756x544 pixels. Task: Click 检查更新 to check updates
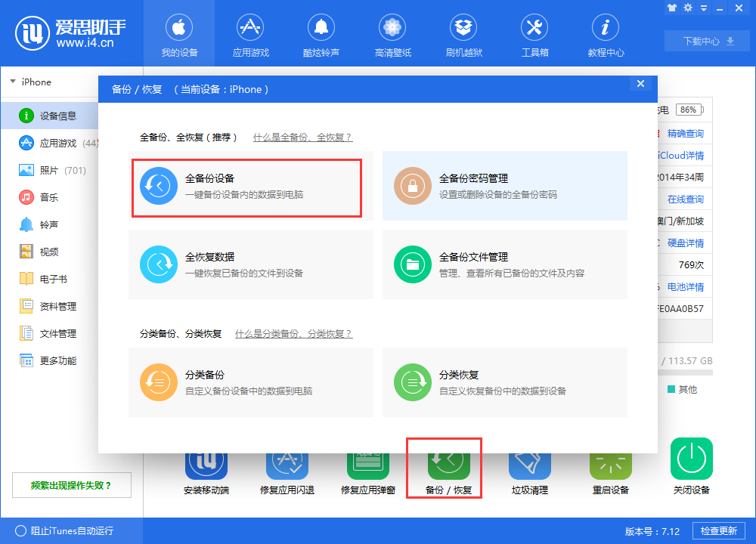coord(719,530)
